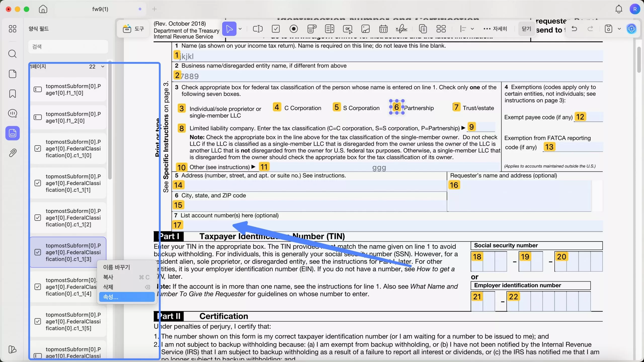Check the C Corporation box 4
This screenshot has width=644, height=362.
pos(277,107)
